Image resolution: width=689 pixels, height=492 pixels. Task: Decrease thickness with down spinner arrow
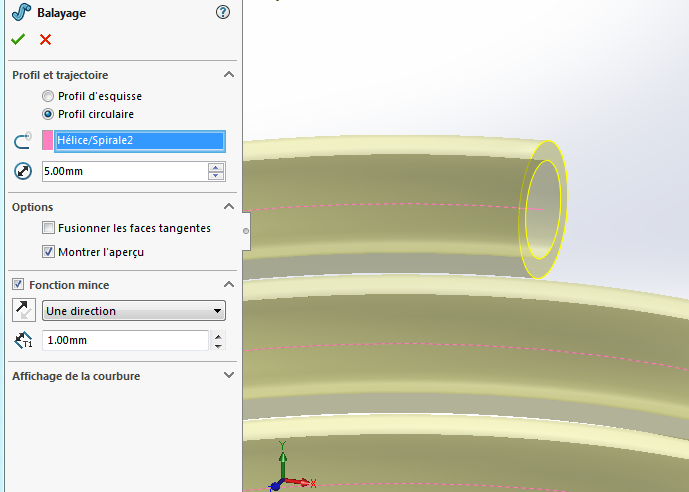point(218,345)
